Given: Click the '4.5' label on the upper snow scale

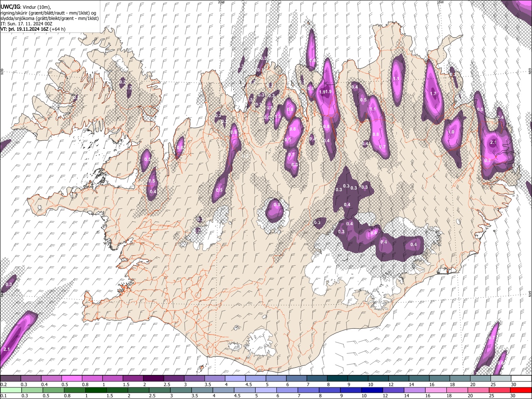Looking at the screenshot, I should 249,384.
